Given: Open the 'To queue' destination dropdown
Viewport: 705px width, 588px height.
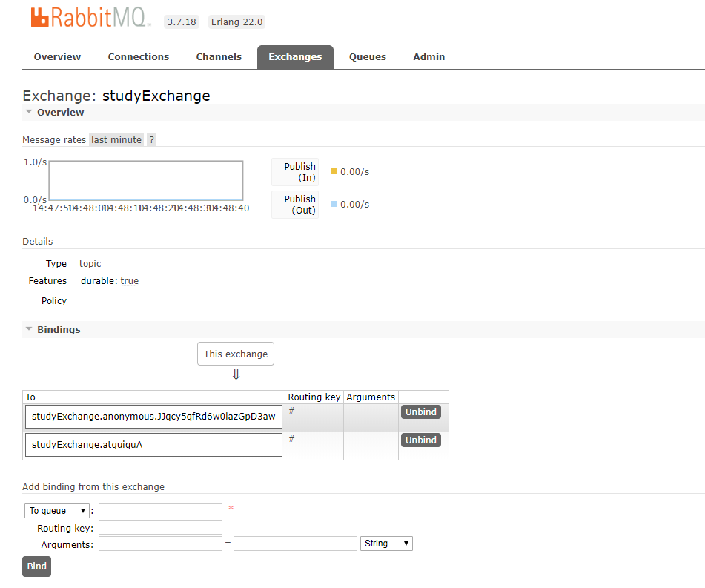Looking at the screenshot, I should click(x=56, y=511).
